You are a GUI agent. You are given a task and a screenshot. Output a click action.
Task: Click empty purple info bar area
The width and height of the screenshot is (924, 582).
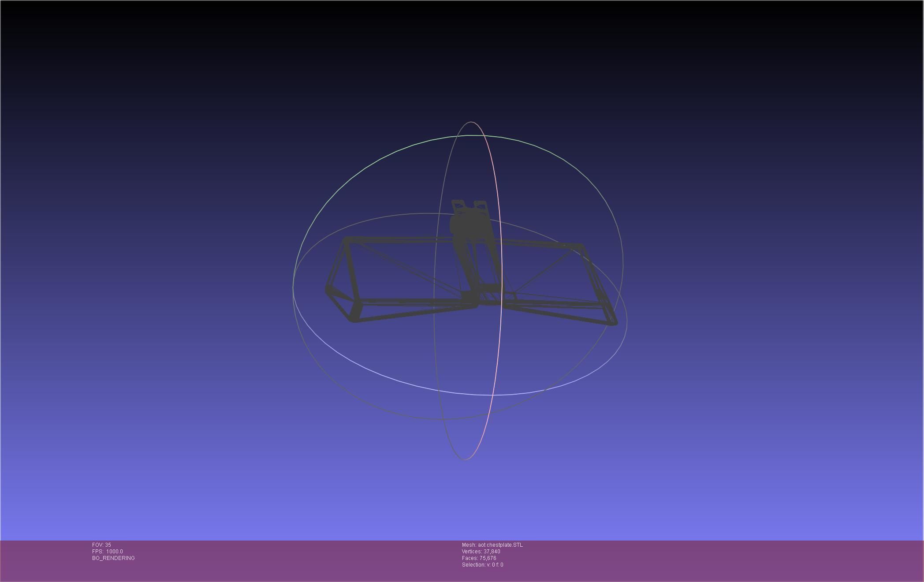(x=705, y=561)
